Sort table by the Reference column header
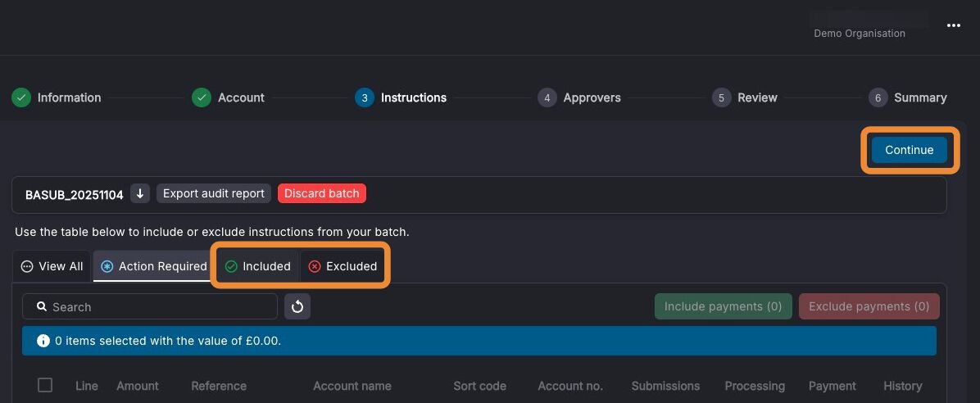The height and width of the screenshot is (403, 980). [219, 386]
